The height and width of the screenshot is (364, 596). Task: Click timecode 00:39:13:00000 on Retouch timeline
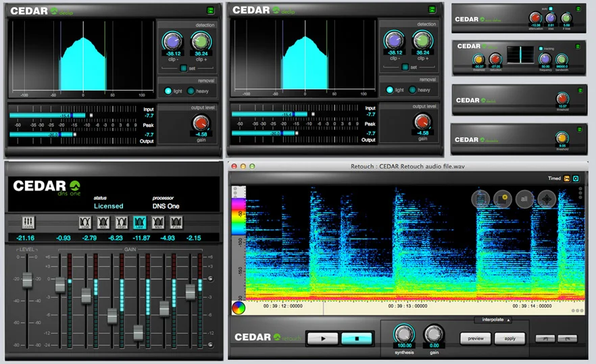click(x=407, y=306)
